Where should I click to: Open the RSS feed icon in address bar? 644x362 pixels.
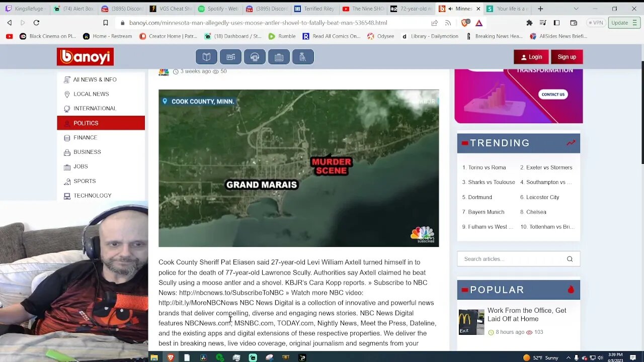pos(448,23)
